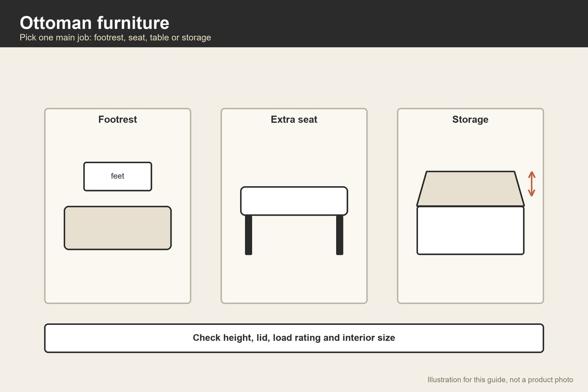Select the "Footrest" card heading
This screenshot has height=392, width=588.
[118, 119]
